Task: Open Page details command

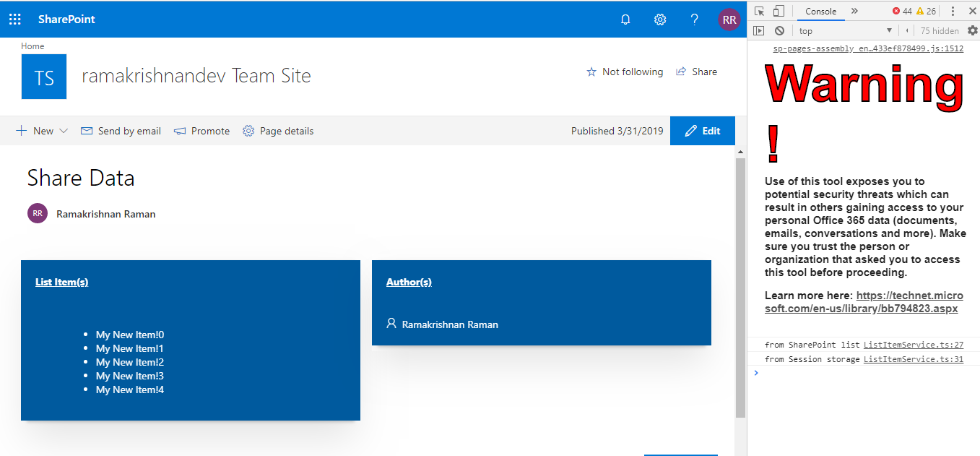Action: [278, 131]
